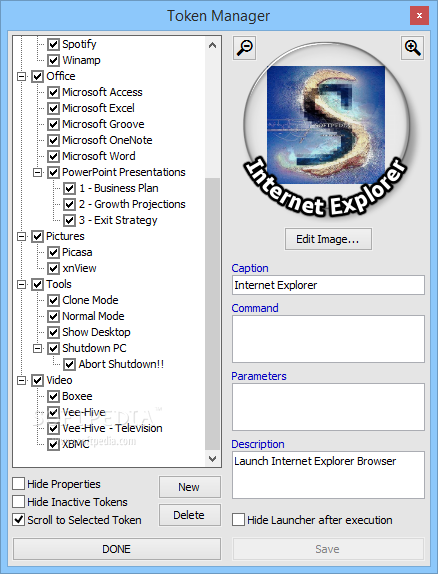Click inside the Command text box
The height and width of the screenshot is (574, 438).
click(x=328, y=339)
